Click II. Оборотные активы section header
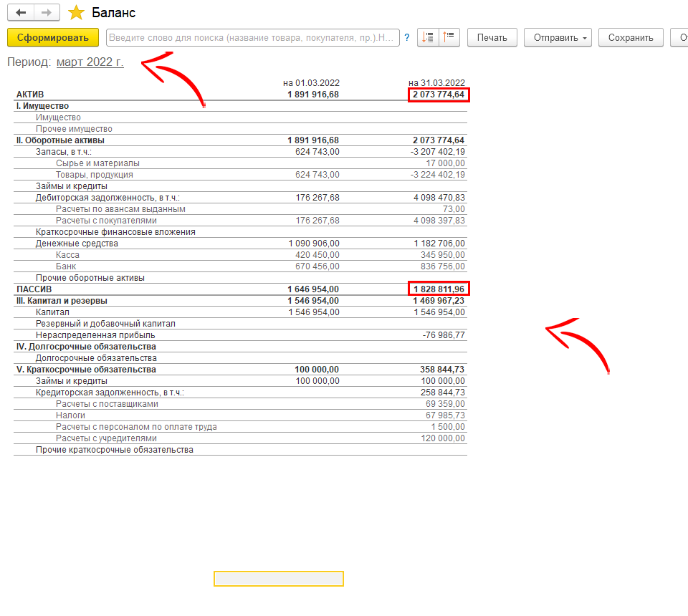The image size is (688, 616). click(x=59, y=140)
